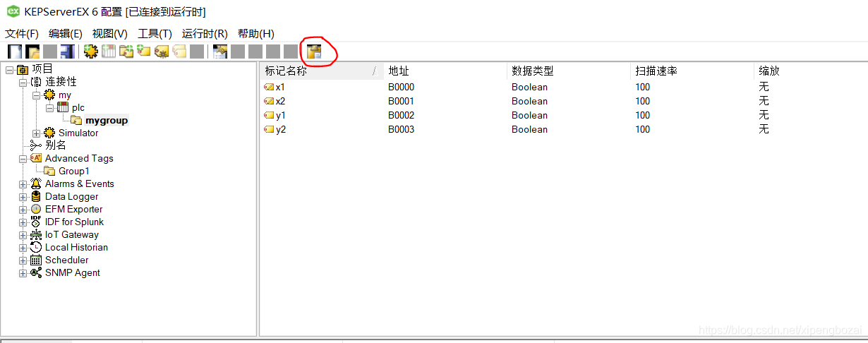The image size is (868, 343).
Task: Expand the Data Logger node
Action: (x=23, y=196)
